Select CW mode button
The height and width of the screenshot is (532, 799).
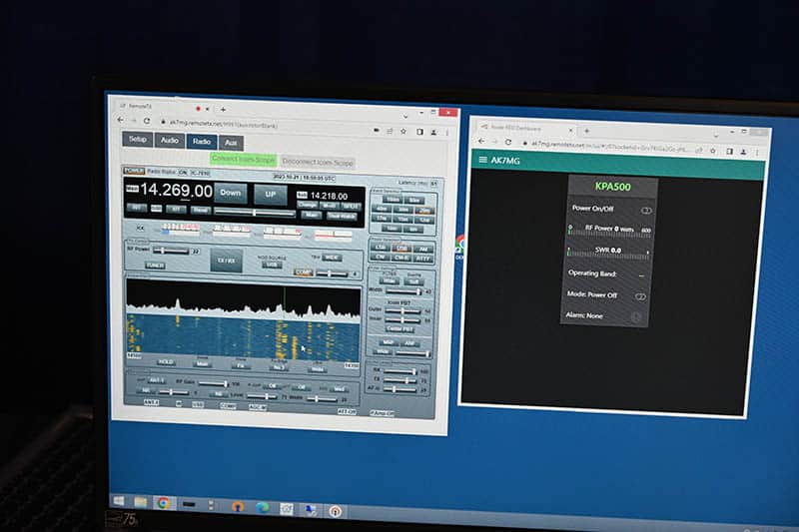click(381, 257)
